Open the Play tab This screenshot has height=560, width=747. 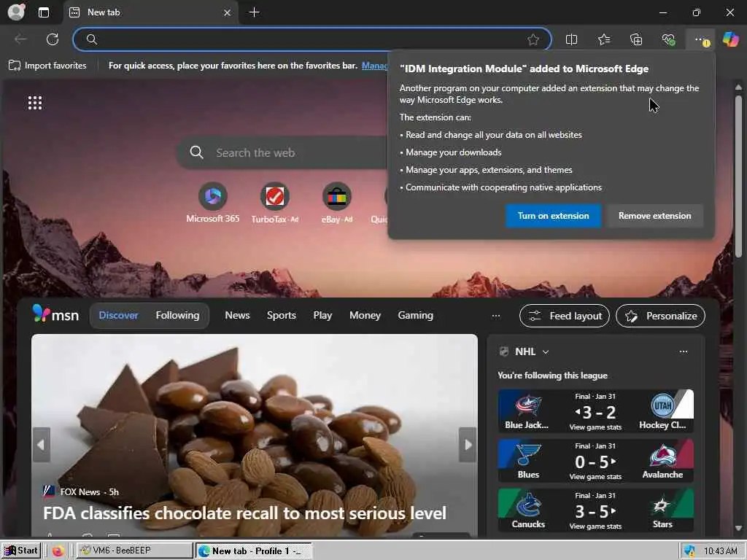click(322, 315)
